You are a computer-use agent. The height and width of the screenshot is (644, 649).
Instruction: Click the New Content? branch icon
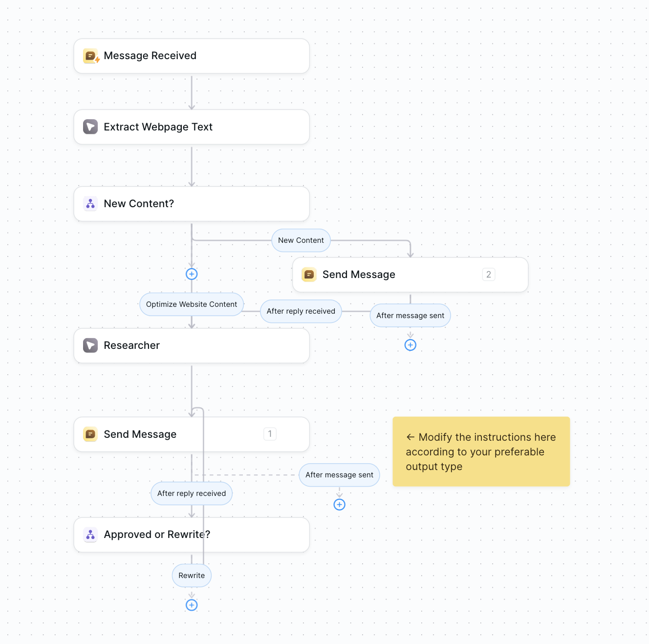pyautogui.click(x=90, y=203)
